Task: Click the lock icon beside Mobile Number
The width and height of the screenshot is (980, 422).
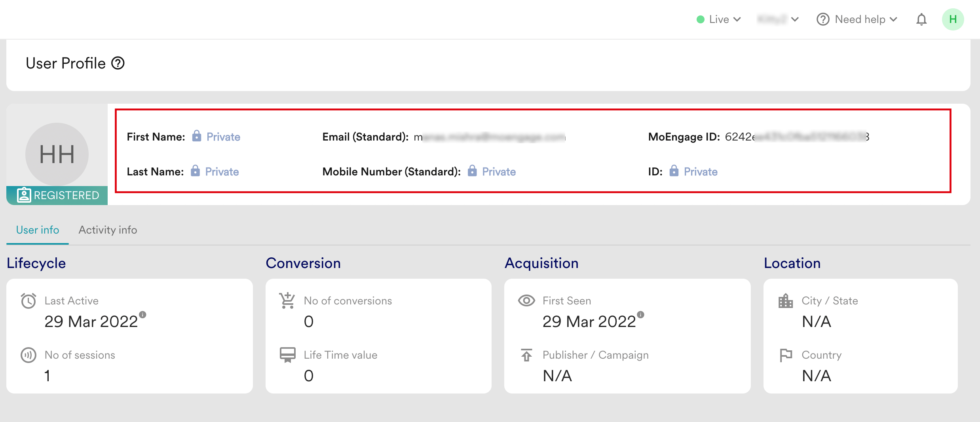Action: (472, 171)
